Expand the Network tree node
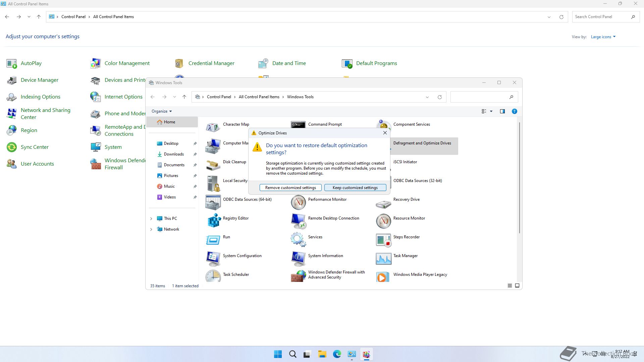Viewport: 644px width, 362px height. pyautogui.click(x=151, y=229)
